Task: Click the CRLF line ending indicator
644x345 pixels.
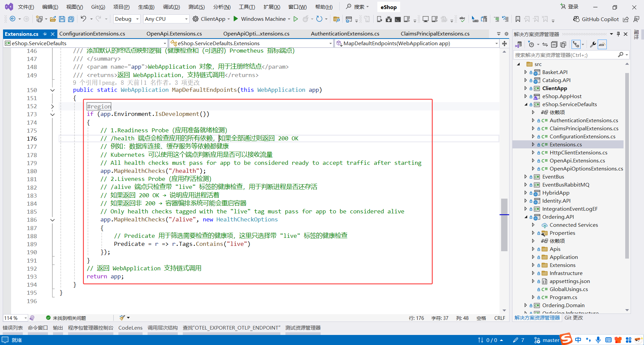Action: [x=499, y=318]
